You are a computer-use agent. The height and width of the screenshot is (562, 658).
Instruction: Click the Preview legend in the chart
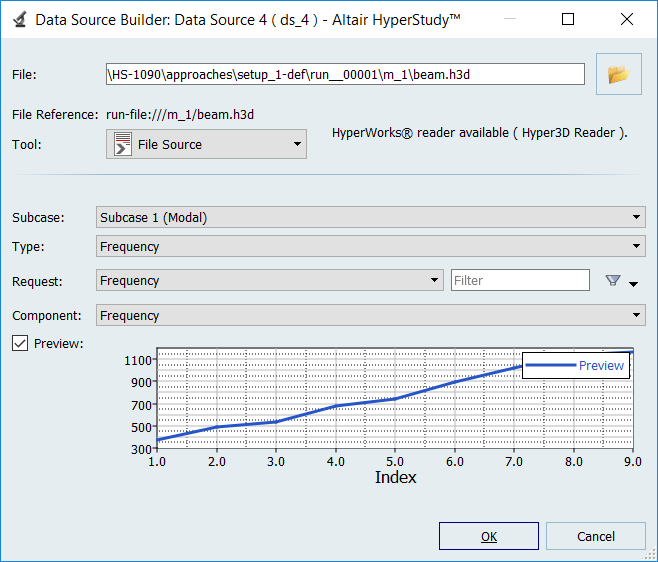point(575,366)
